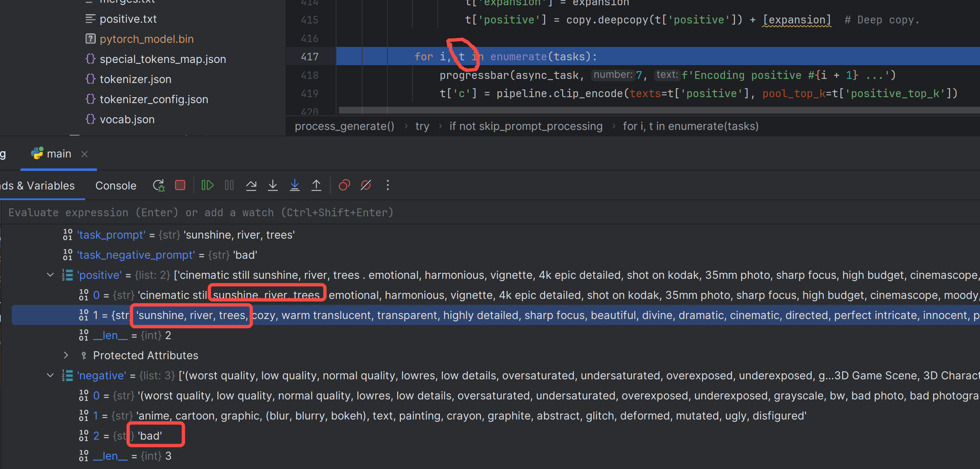Click 'if not skip_prompt_processing' breadcrumb
Image resolution: width=980 pixels, height=469 pixels.
tap(526, 126)
